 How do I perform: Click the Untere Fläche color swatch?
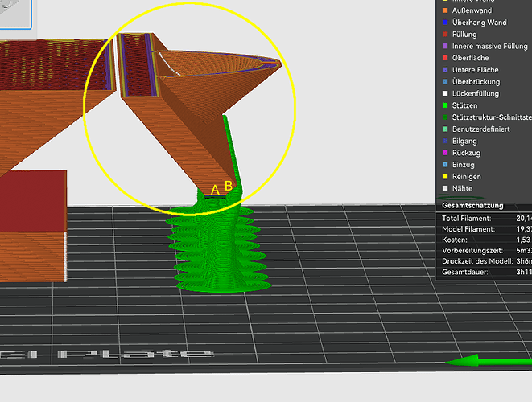tap(445, 70)
